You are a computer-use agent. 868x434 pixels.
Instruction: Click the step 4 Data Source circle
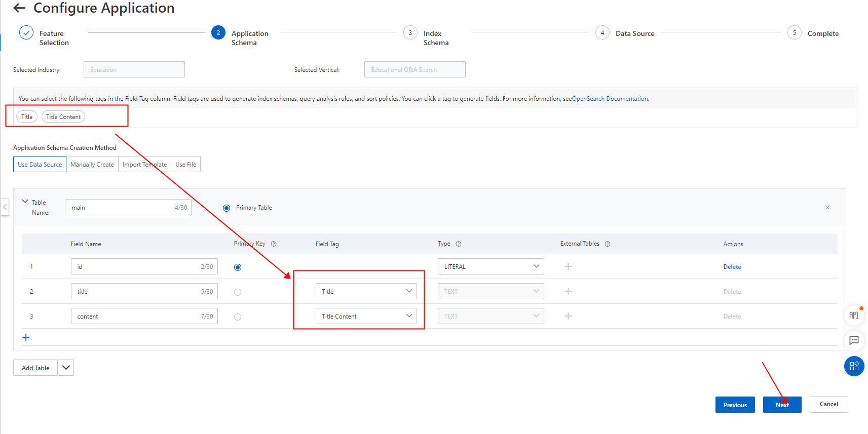[x=602, y=33]
